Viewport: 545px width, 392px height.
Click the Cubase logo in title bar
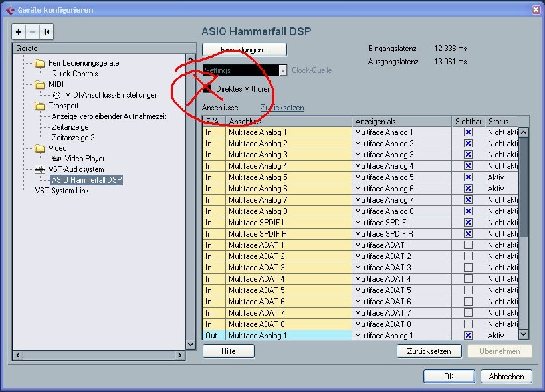[x=10, y=10]
